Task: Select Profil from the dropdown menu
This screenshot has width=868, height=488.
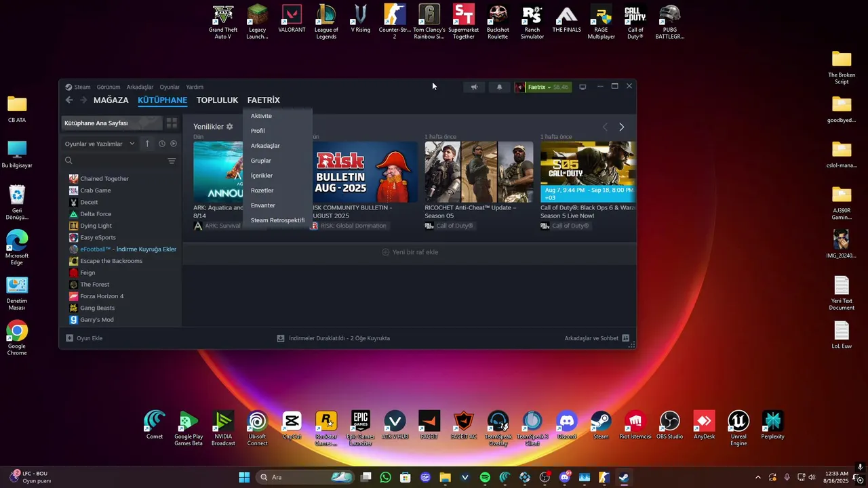Action: 277,131
